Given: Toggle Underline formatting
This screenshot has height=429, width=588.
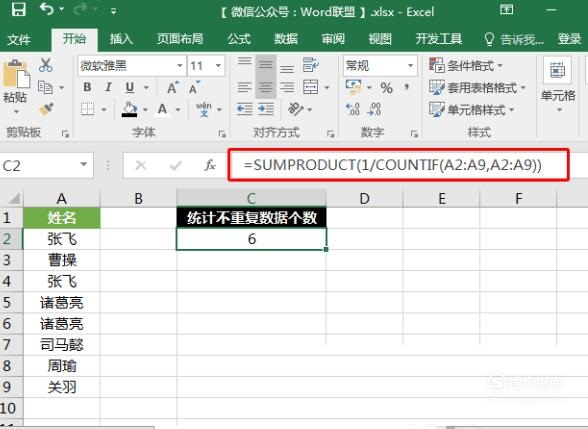Looking at the screenshot, I should click(x=130, y=87).
